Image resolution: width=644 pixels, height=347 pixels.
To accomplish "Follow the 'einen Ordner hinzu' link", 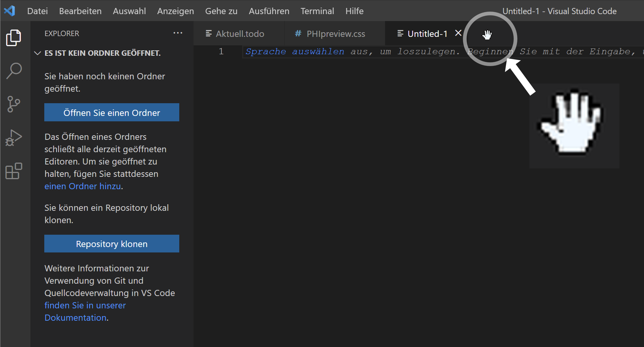I will [x=83, y=186].
